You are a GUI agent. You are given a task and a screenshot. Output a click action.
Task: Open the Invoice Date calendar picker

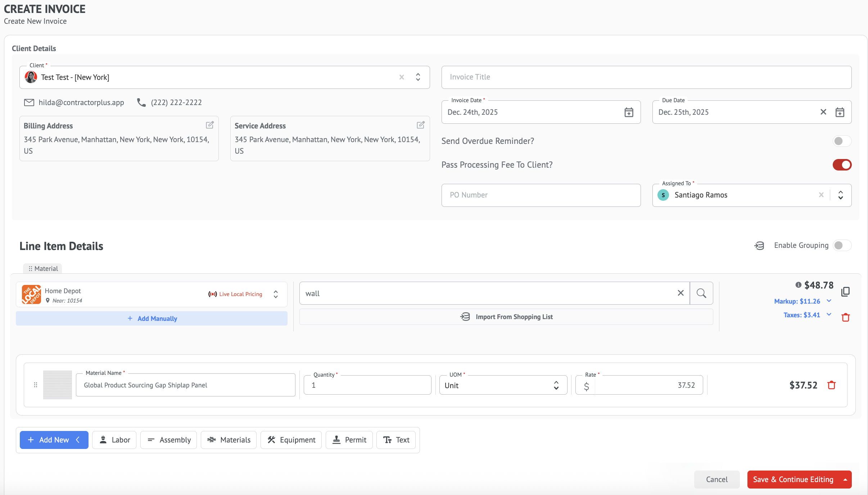tap(629, 112)
